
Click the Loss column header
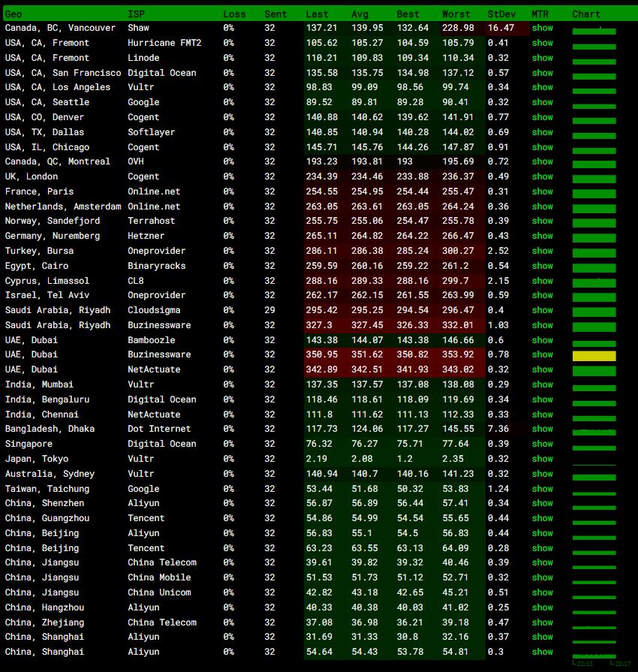coord(234,14)
